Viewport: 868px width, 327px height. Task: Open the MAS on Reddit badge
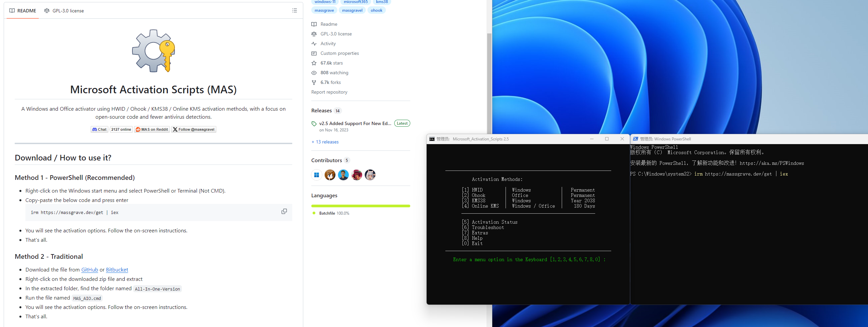click(151, 129)
